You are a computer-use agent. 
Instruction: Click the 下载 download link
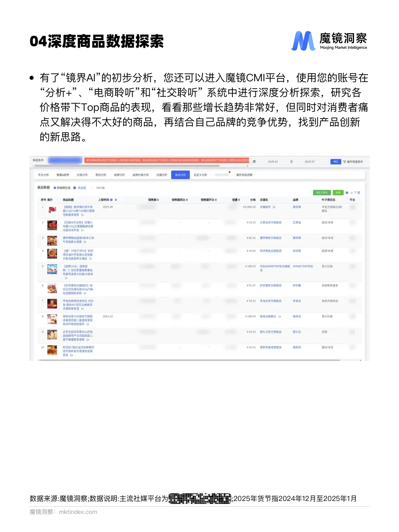[355, 192]
